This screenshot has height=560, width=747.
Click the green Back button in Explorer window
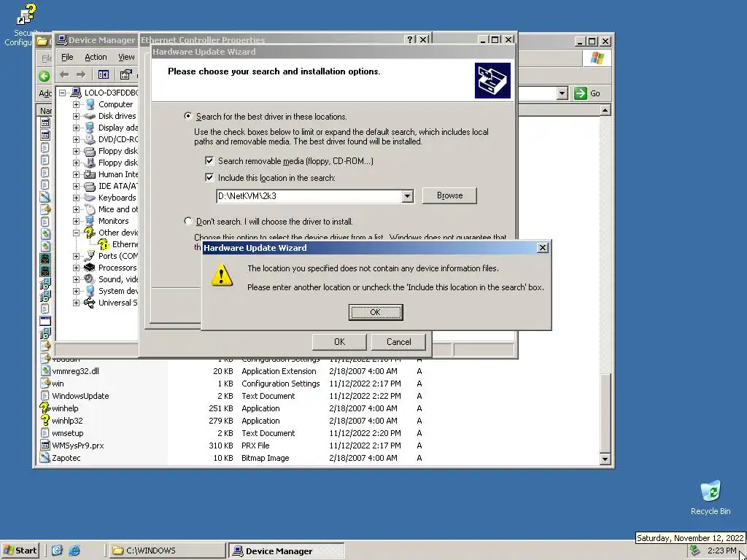pos(44,76)
